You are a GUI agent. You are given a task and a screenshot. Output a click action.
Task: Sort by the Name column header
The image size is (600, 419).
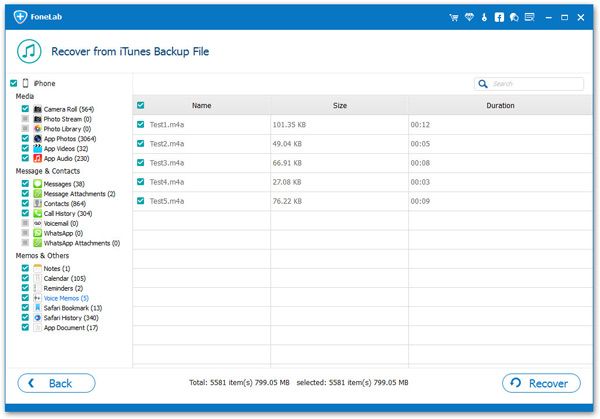point(202,105)
